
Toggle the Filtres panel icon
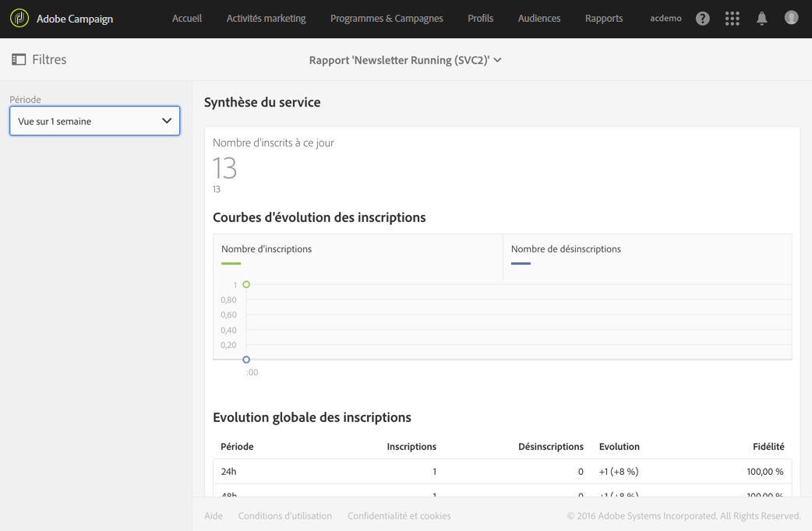click(x=19, y=59)
